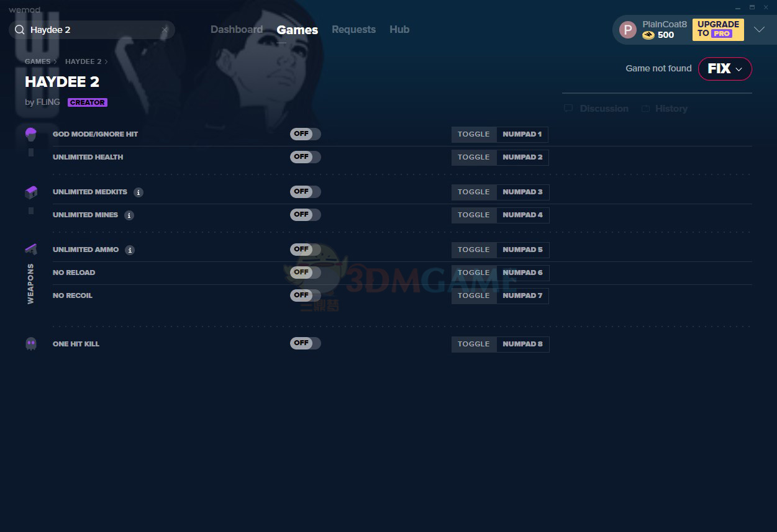This screenshot has height=532, width=777.
Task: Enable One Hit Kill switch
Action: point(306,343)
